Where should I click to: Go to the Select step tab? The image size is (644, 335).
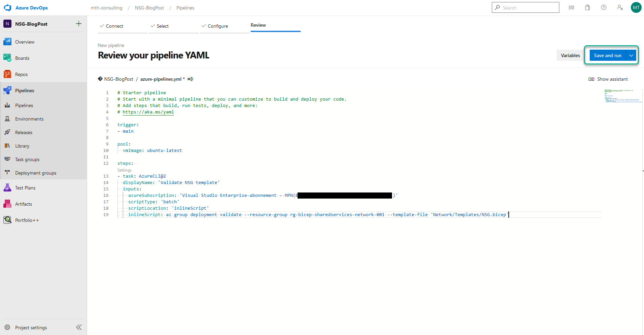point(174,26)
